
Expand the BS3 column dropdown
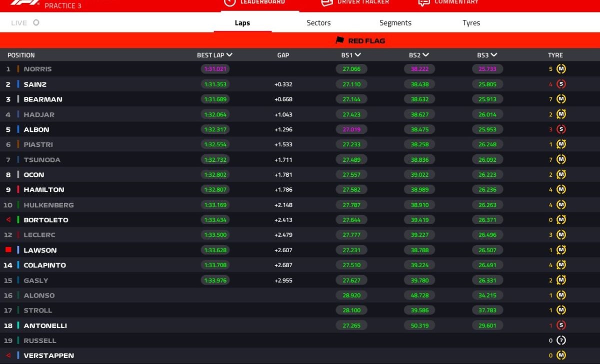pyautogui.click(x=493, y=55)
